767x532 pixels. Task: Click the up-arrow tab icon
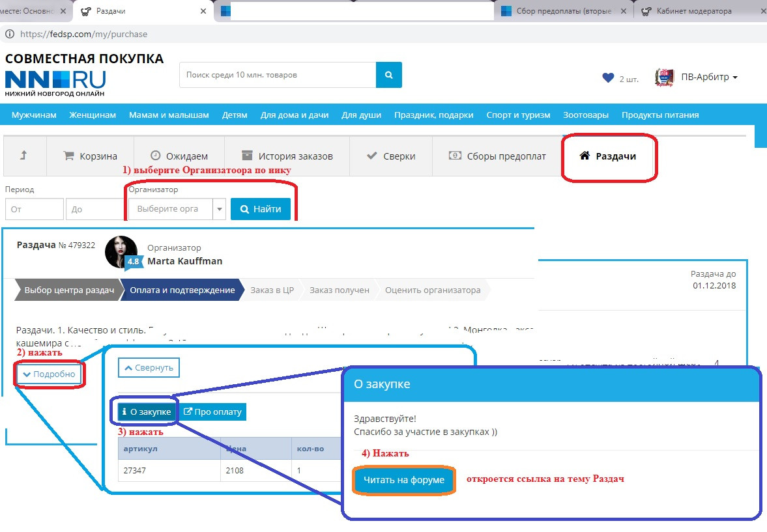pos(23,156)
